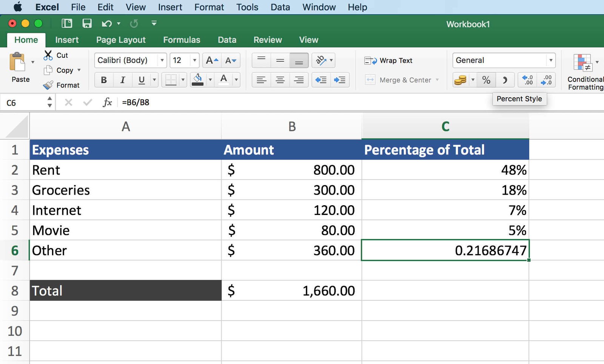
Task: Expand the Fill Color dropdown arrow
Action: (x=210, y=80)
